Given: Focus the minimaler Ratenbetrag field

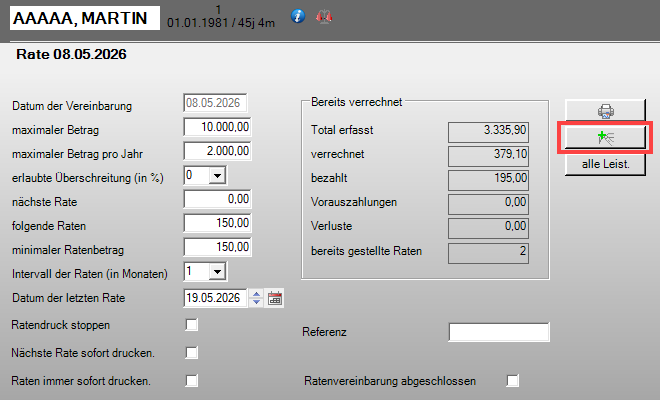Looking at the screenshot, I should [x=217, y=247].
